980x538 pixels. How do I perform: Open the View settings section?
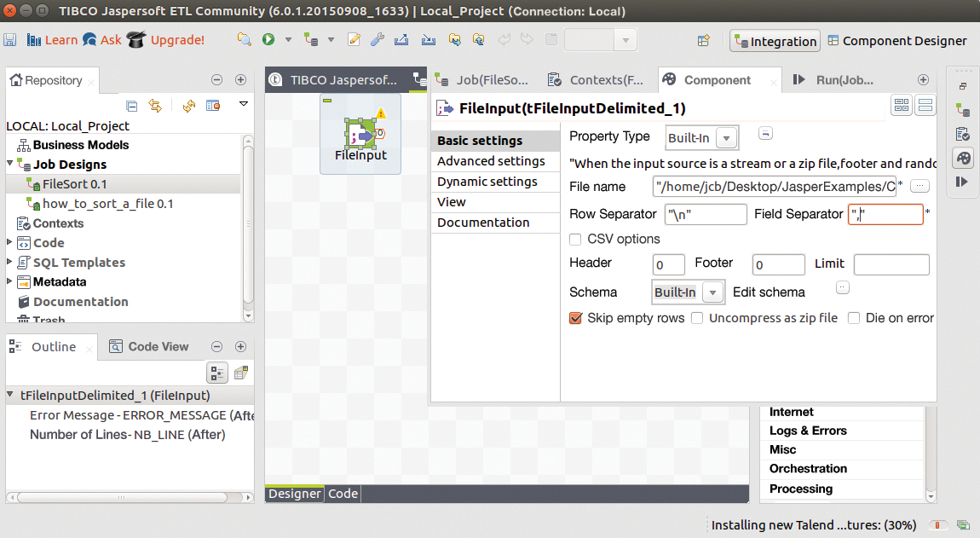[496, 202]
